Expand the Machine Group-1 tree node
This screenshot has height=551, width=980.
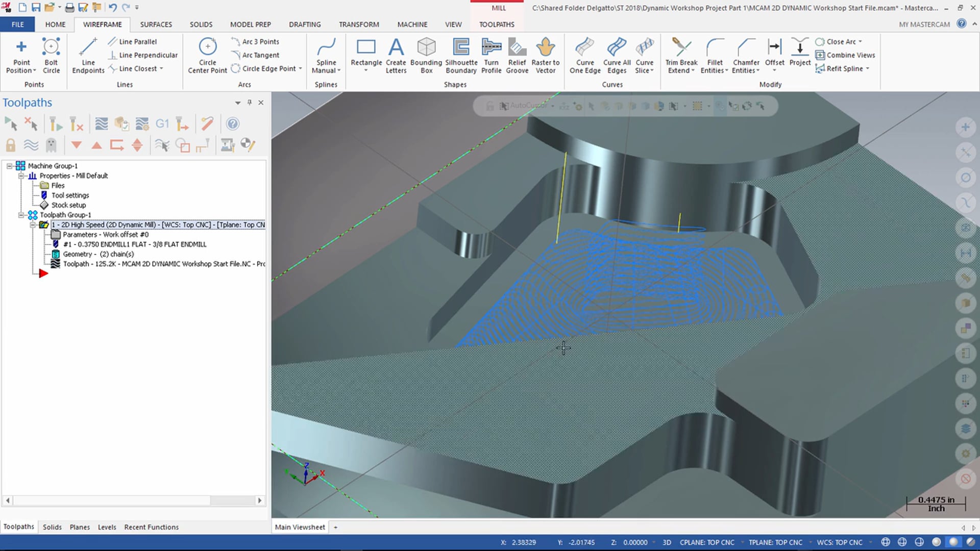[x=10, y=165]
